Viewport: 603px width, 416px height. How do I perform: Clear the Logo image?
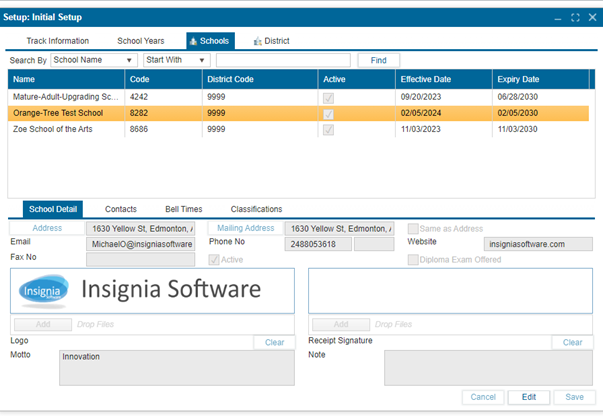tap(274, 342)
